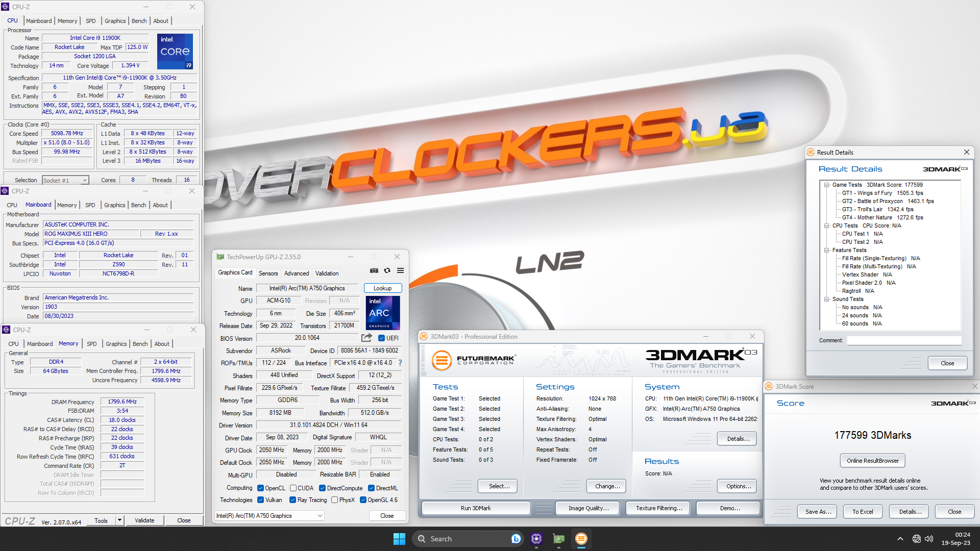Image resolution: width=980 pixels, height=551 pixels.
Task: Click the Futuremark orange logo in 3DMark03
Action: point(442,360)
